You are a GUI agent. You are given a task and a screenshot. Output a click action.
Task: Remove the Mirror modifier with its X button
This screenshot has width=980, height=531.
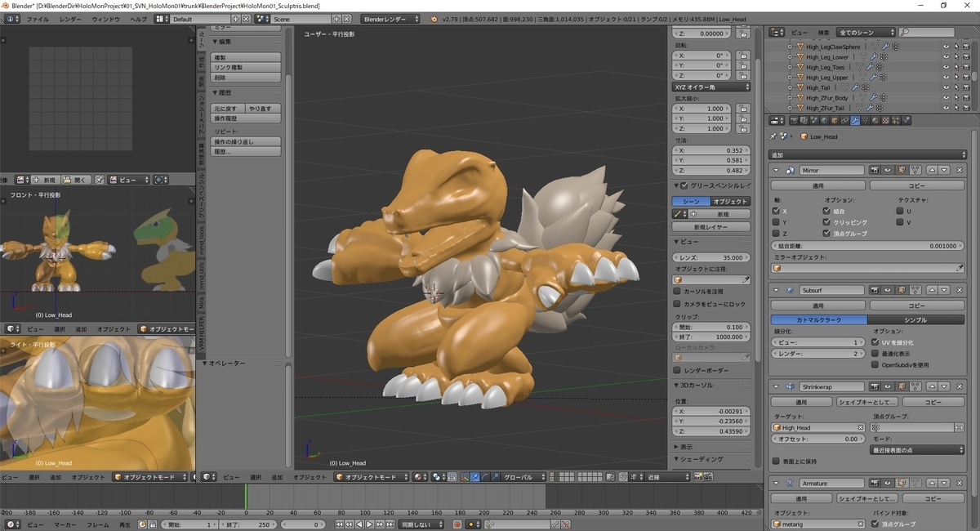tap(960, 170)
